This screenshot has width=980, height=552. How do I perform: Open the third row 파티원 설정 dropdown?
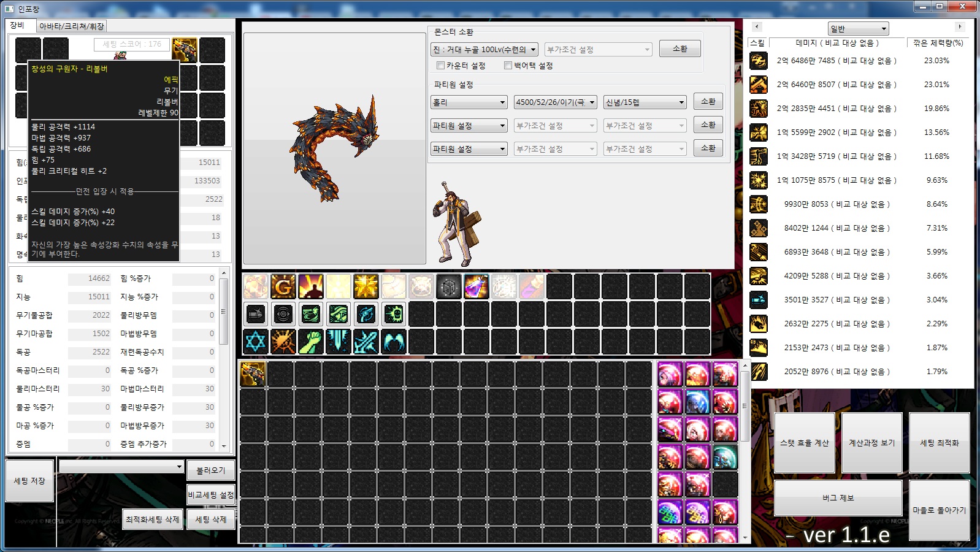point(469,149)
